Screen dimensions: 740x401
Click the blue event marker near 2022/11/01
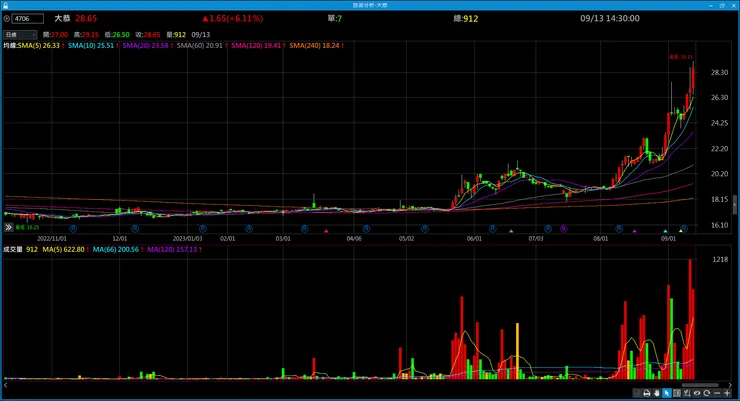point(73,229)
